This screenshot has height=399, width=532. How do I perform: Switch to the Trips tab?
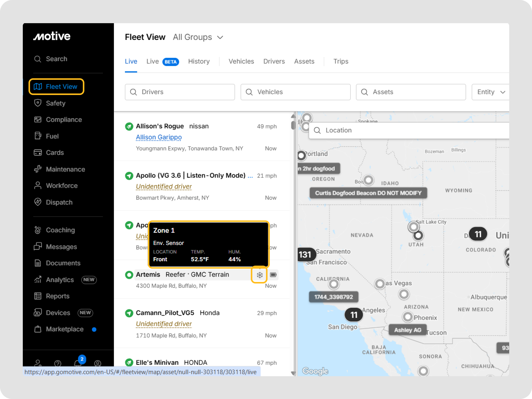pyautogui.click(x=340, y=61)
